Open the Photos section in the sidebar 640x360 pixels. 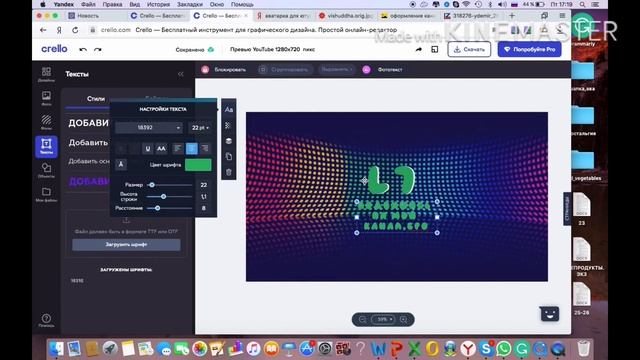point(46,98)
